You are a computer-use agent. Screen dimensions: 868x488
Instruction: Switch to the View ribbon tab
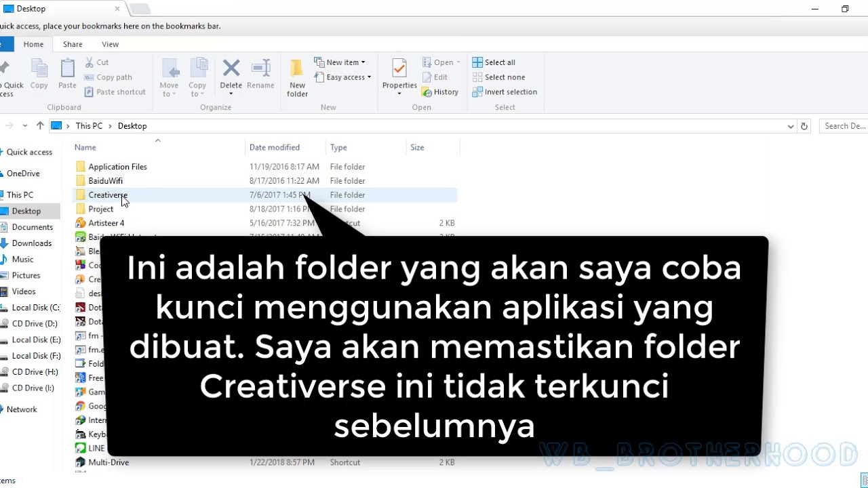point(110,44)
